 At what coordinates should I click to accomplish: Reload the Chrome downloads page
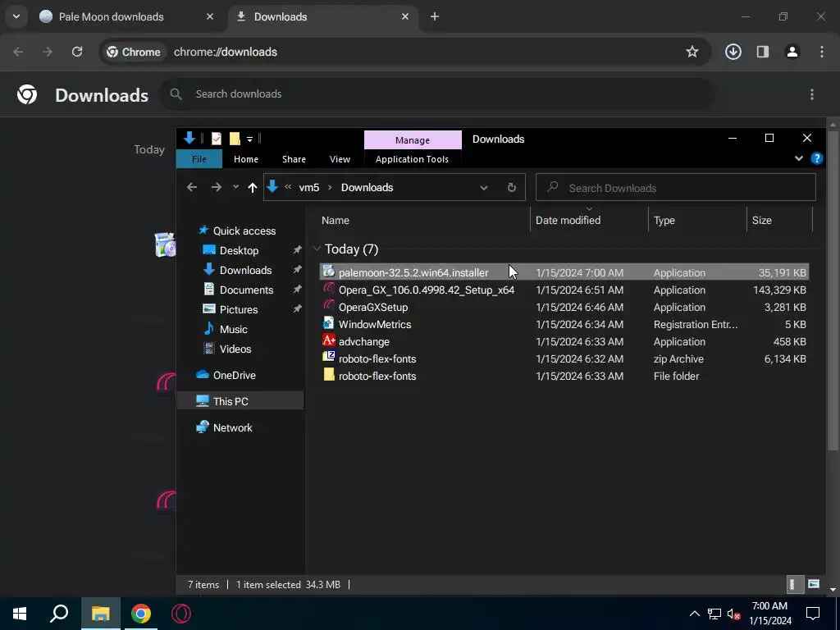77,52
